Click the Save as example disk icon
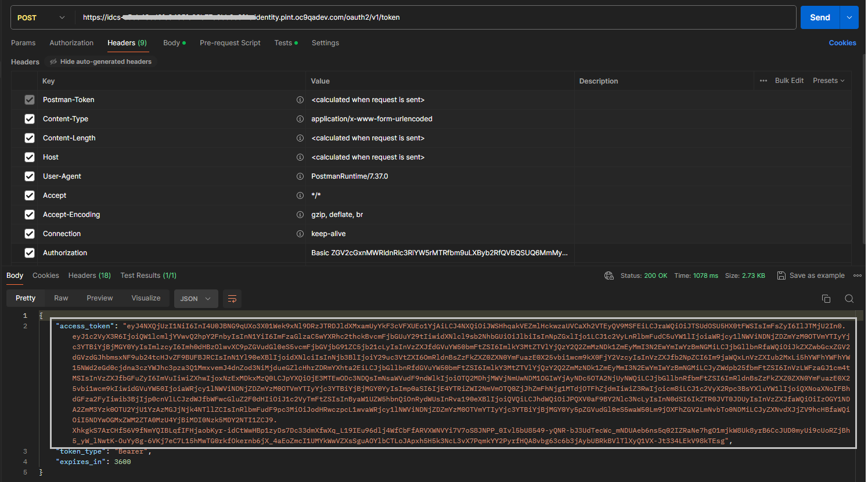The width and height of the screenshot is (868, 482). (781, 276)
